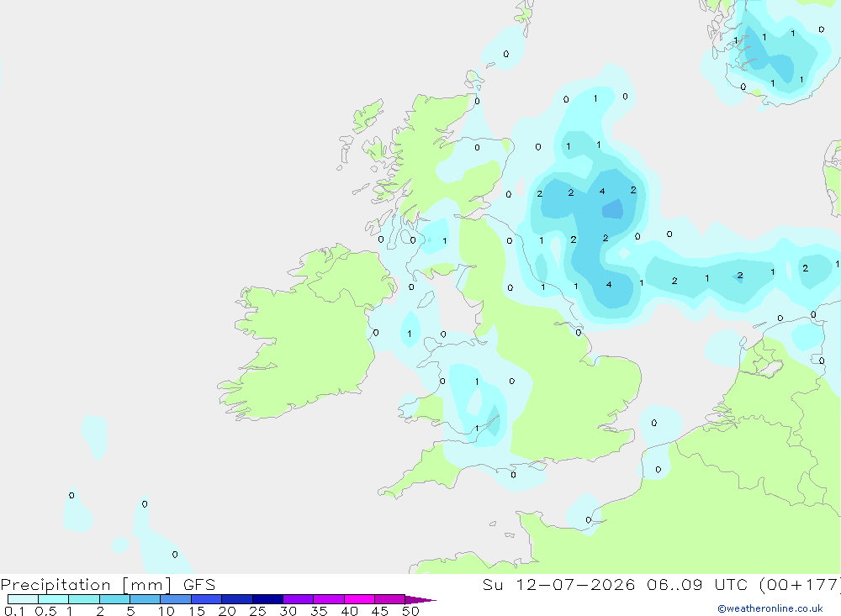This screenshot has width=841, height=616.
Task: Click the 45 to 50 mm legend swatch
Action: tap(390, 599)
